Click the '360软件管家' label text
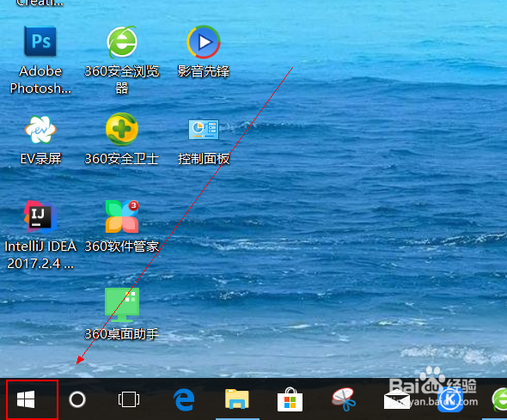 tap(122, 247)
